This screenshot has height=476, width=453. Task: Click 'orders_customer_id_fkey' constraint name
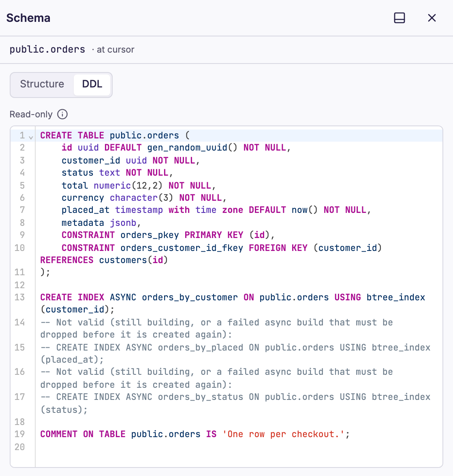coord(182,248)
